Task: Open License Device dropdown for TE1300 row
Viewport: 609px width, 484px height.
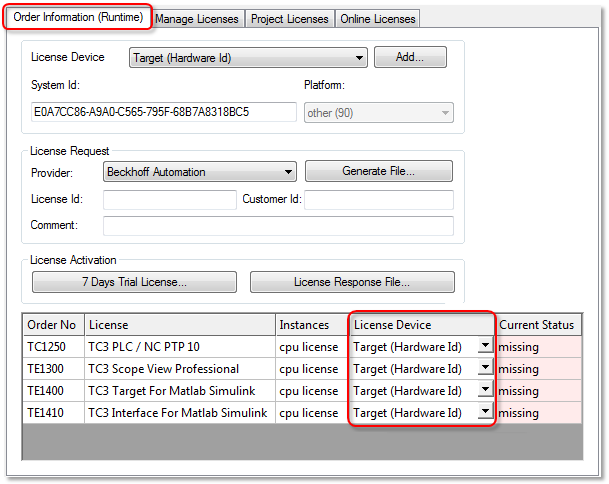Action: tap(485, 367)
